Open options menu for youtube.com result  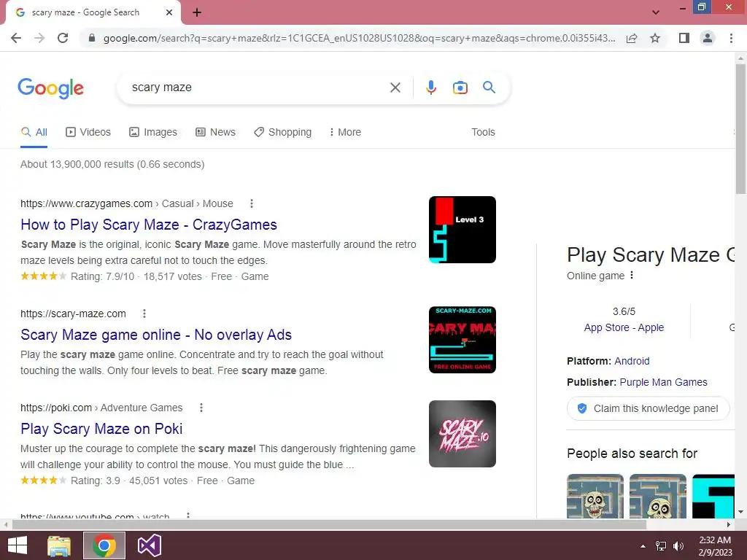(x=188, y=516)
